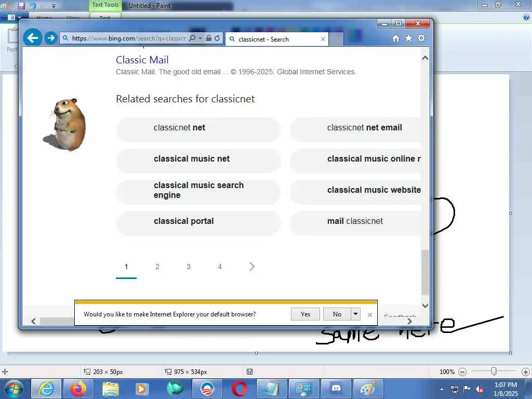This screenshot has width=532, height=399.
Task: Click the refresh icon in address bar
Action: (217, 38)
